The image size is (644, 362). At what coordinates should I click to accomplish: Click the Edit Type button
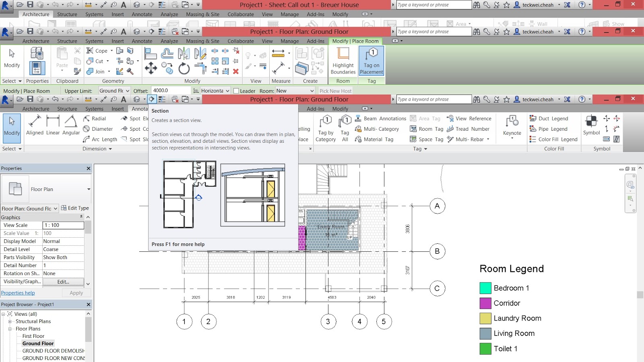[x=75, y=208]
